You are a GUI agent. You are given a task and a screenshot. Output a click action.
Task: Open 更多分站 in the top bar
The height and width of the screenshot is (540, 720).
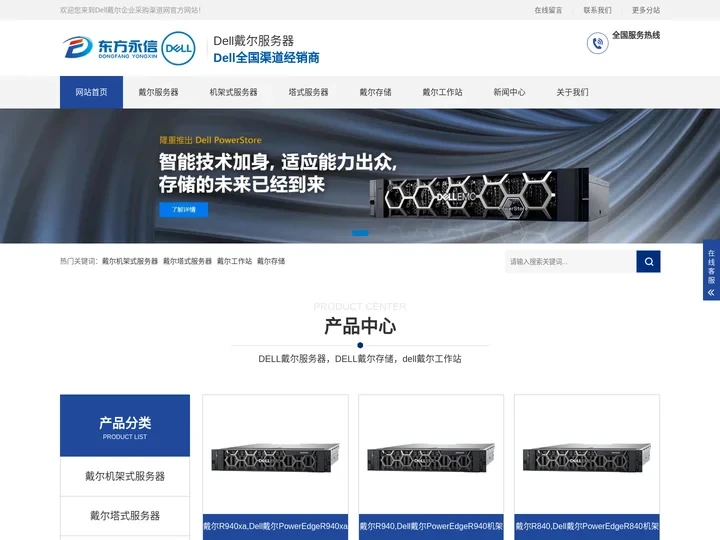[x=646, y=10]
